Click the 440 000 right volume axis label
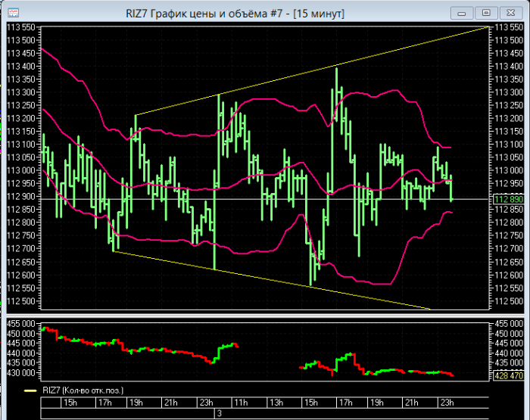 click(x=509, y=353)
